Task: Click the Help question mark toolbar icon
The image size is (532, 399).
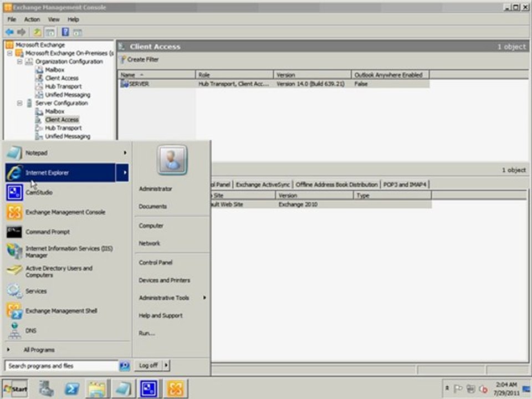Action: tap(65, 32)
